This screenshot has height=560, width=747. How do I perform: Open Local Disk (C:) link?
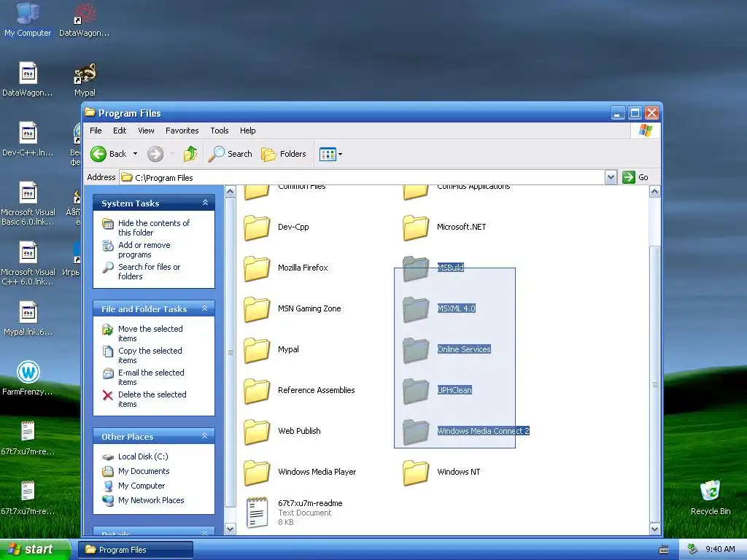(143, 456)
